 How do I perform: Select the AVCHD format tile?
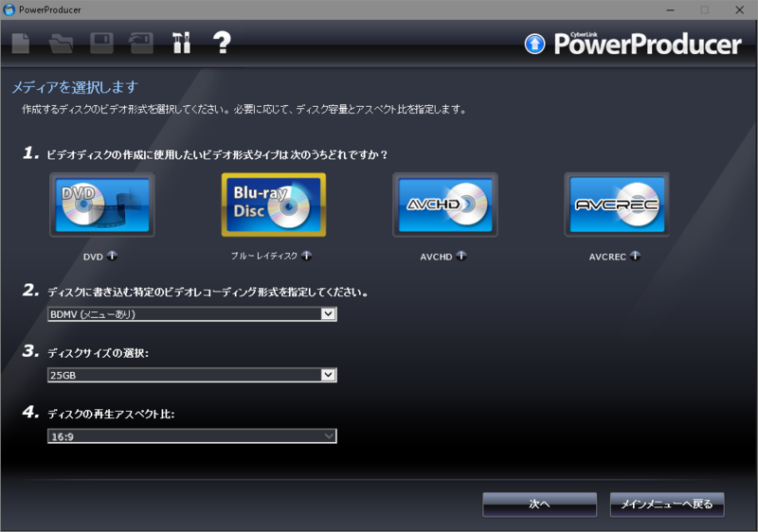pyautogui.click(x=445, y=204)
